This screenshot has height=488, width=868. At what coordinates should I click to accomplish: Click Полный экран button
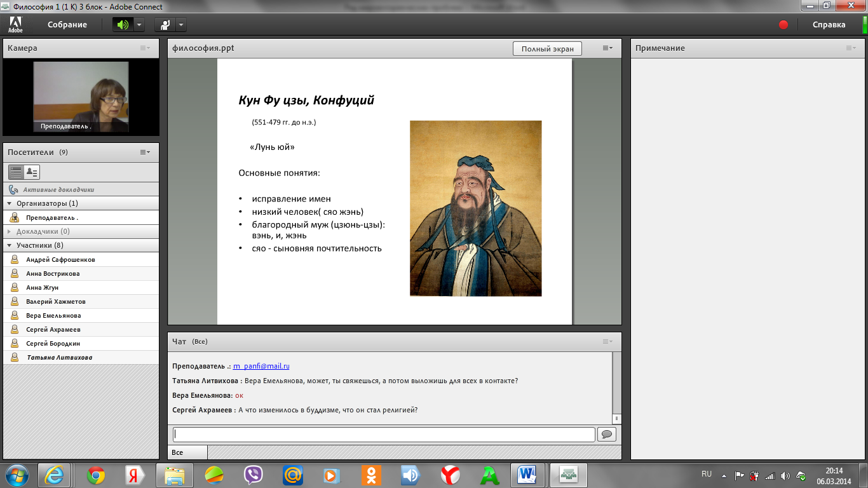click(x=547, y=49)
